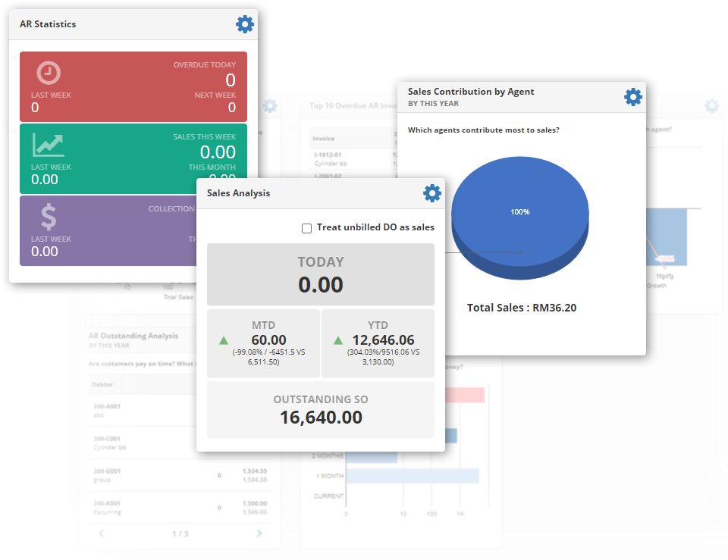Screen dimensions: 728x560
Task: Open the TODAY sales tile
Action: [x=321, y=274]
